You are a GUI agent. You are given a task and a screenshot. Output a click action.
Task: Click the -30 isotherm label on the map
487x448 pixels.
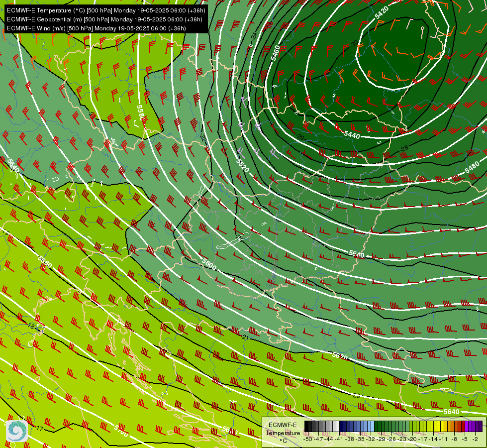pos(354,43)
